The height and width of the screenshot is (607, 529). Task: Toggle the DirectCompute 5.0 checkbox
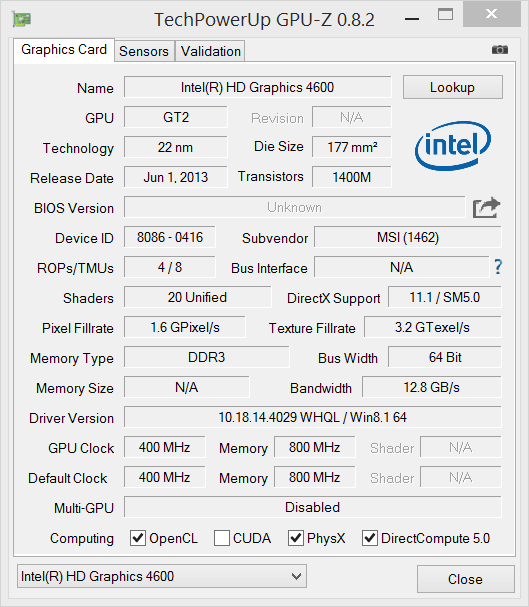pos(370,538)
